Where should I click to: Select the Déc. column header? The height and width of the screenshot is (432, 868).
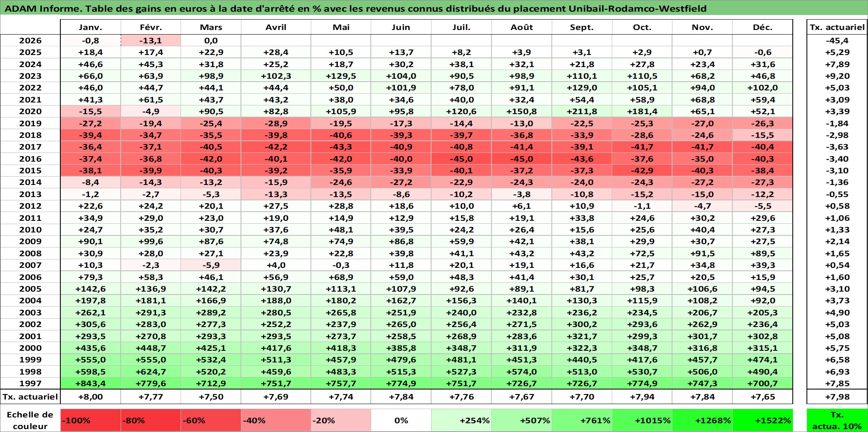pyautogui.click(x=763, y=27)
